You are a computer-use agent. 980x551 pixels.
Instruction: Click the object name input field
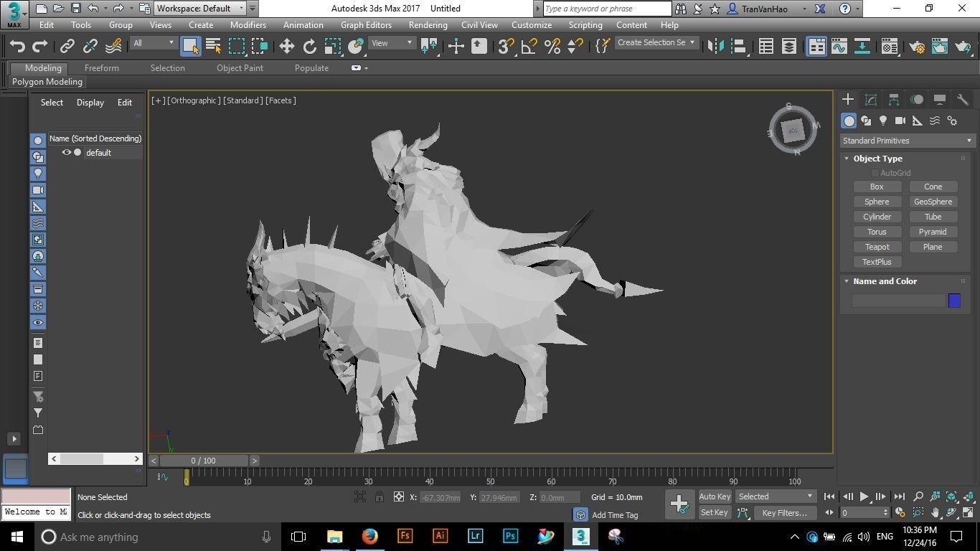(x=898, y=301)
